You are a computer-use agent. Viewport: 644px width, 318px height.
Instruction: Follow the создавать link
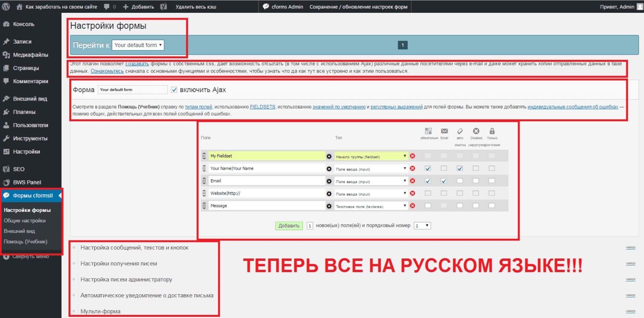pyautogui.click(x=137, y=64)
